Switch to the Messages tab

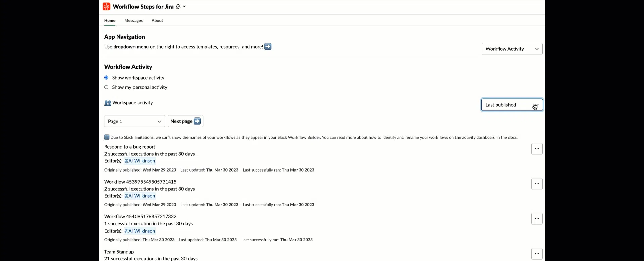[133, 20]
